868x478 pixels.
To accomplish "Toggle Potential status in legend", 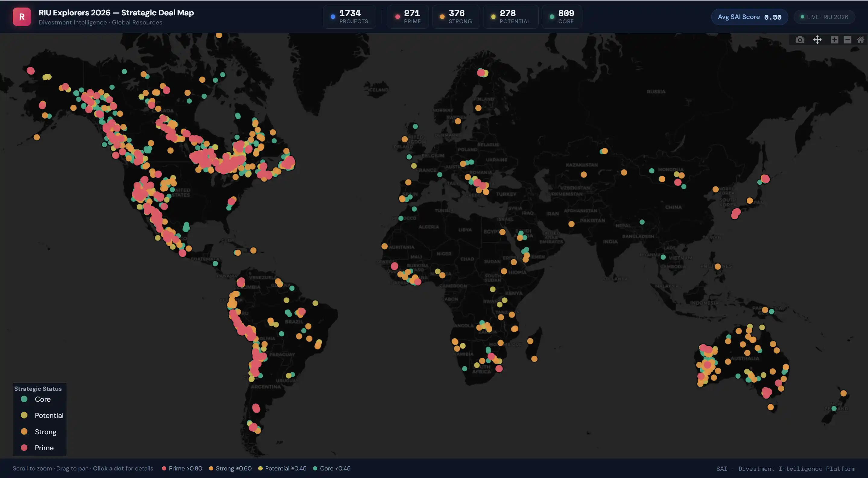I will [49, 415].
